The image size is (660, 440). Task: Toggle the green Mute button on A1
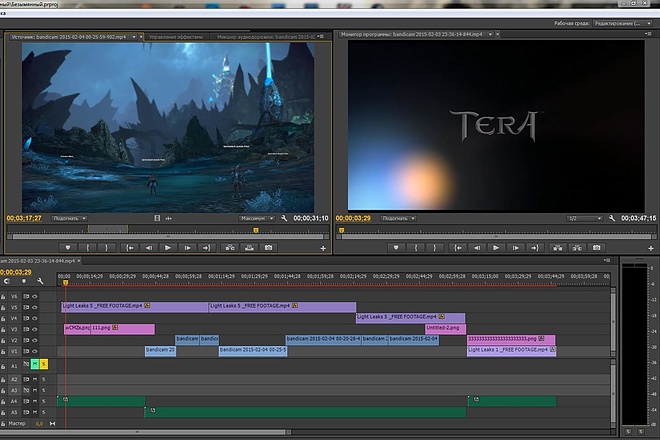pos(35,364)
